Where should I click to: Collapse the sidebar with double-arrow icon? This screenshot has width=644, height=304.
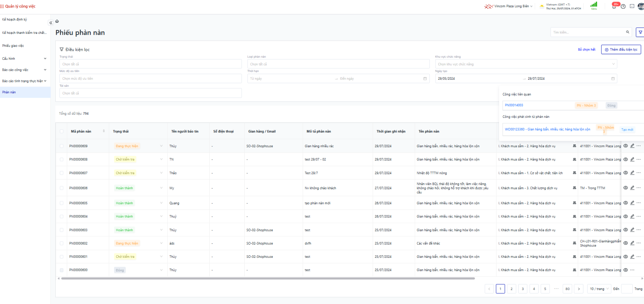point(51,23)
